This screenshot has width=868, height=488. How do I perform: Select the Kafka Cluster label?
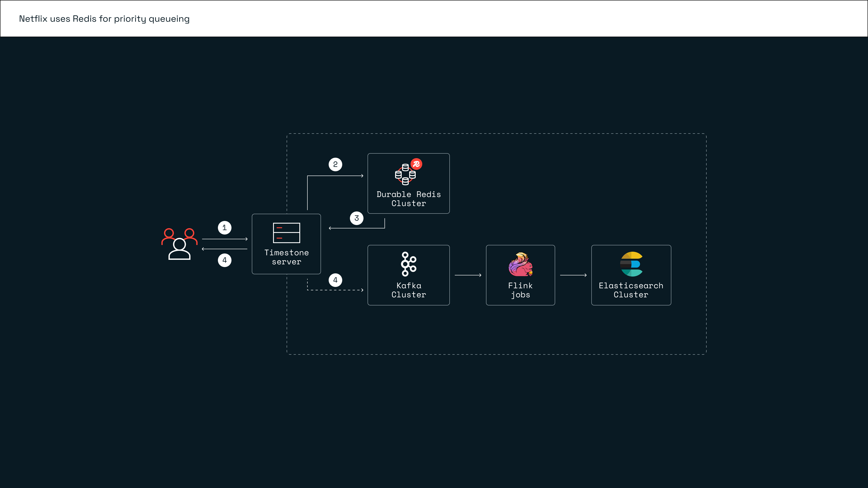coord(408,290)
